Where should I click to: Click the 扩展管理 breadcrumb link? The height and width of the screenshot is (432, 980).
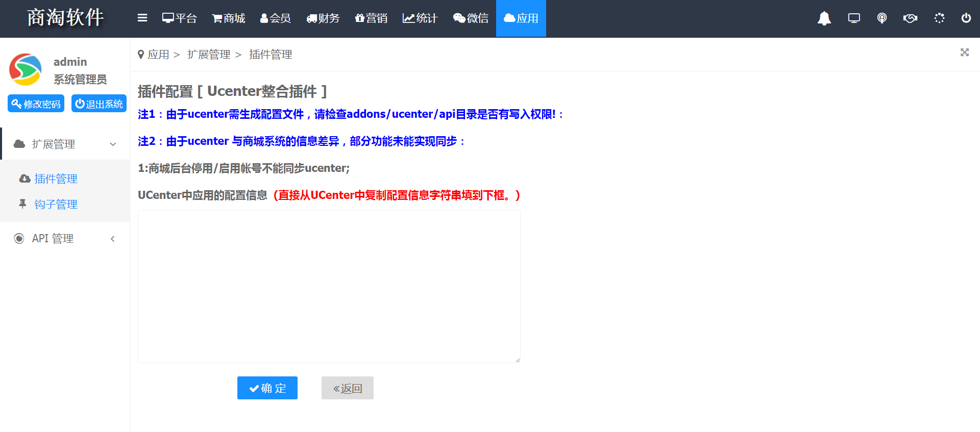click(209, 54)
